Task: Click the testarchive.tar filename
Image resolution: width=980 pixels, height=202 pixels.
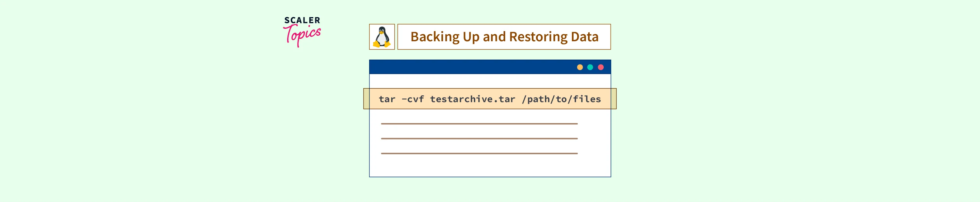Action: (x=472, y=100)
